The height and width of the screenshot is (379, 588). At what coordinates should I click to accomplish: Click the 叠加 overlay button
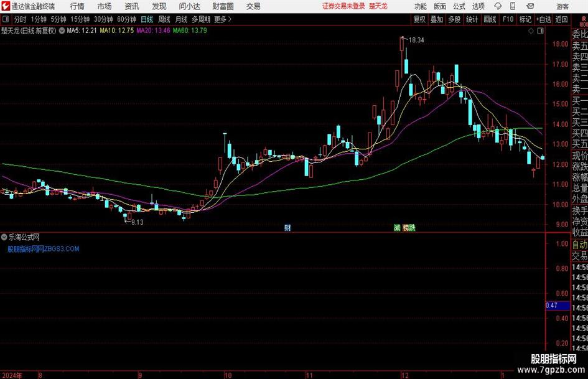[x=437, y=19]
